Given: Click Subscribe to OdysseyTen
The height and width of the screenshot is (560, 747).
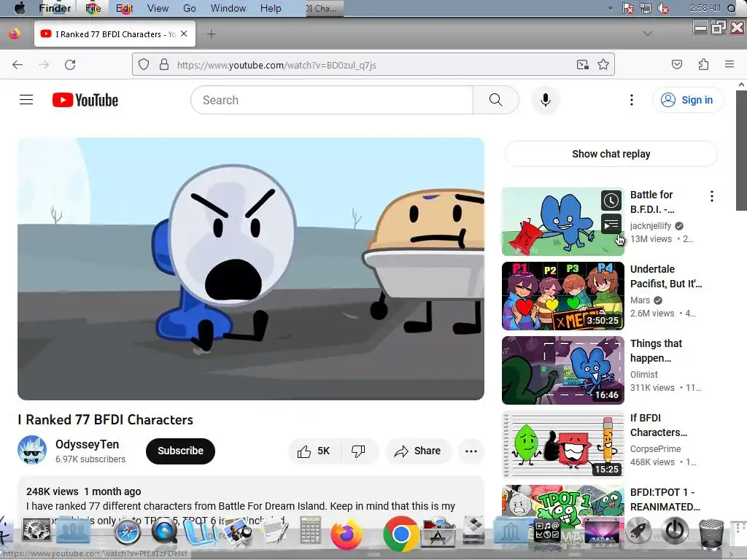Looking at the screenshot, I should tap(181, 451).
